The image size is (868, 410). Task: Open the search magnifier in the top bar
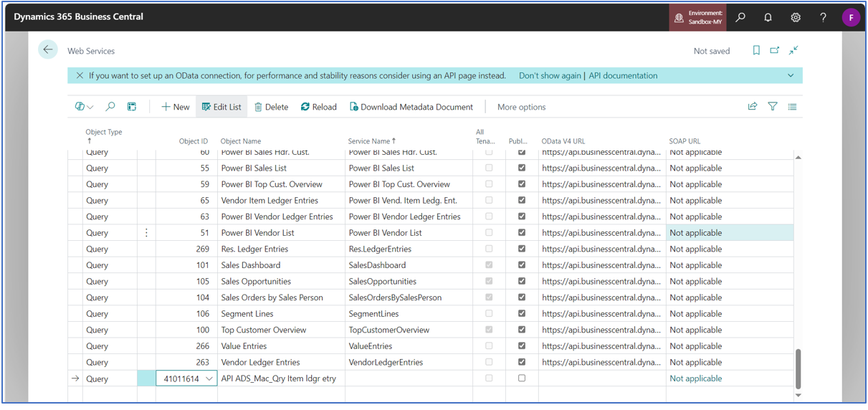[x=740, y=17]
